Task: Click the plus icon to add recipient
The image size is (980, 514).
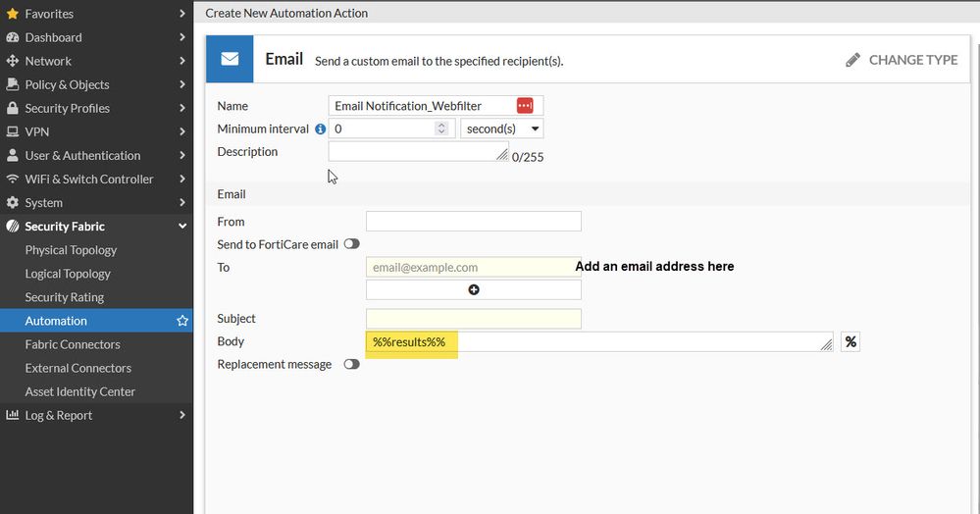Action: tap(474, 289)
